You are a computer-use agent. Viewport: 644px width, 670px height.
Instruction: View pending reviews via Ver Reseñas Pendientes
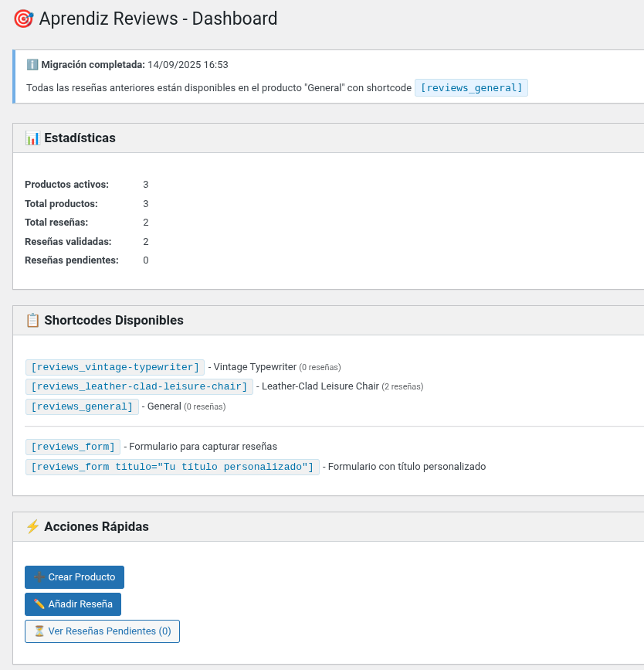(102, 631)
